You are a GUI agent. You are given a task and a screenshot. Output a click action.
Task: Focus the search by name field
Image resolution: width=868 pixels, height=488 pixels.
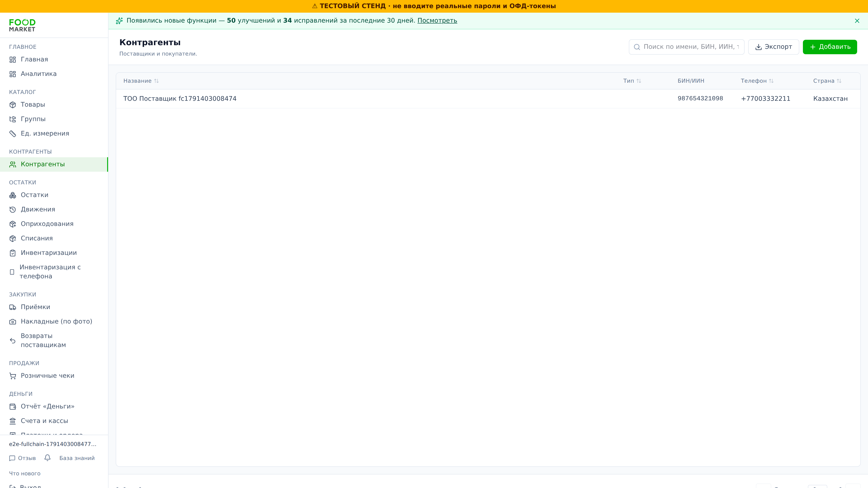[x=686, y=47]
